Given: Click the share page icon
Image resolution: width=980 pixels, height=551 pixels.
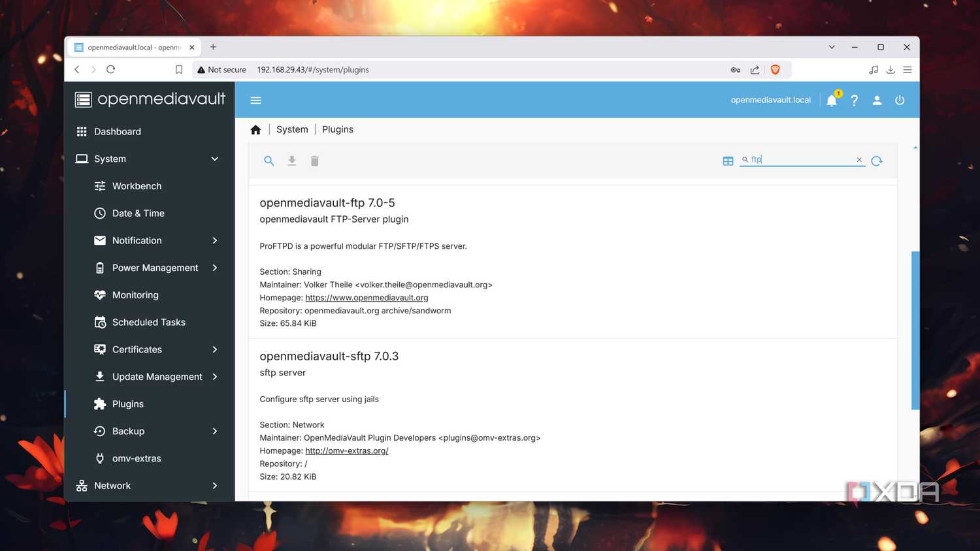Looking at the screenshot, I should click(755, 70).
